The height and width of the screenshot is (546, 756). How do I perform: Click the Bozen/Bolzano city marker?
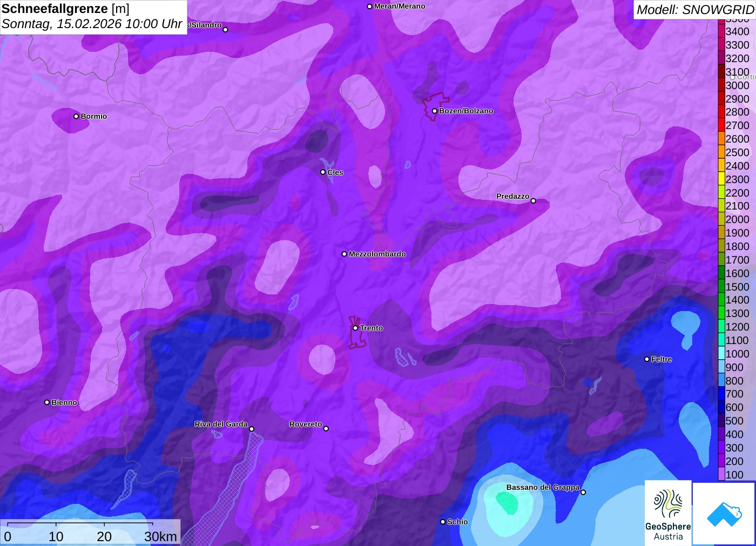[x=434, y=111]
